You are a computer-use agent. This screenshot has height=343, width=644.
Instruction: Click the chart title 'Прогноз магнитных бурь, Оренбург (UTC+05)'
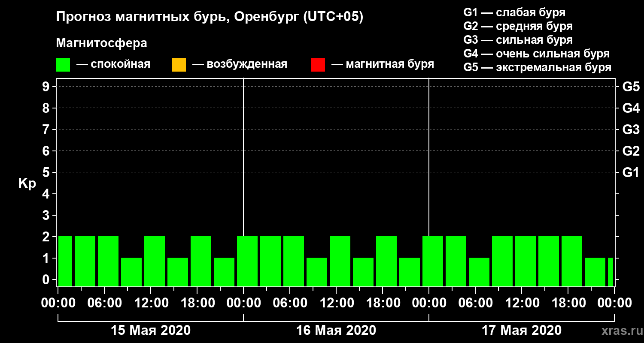pyautogui.click(x=210, y=17)
